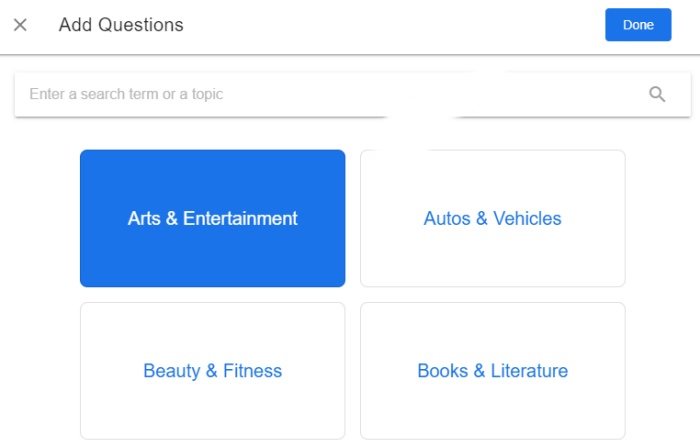The width and height of the screenshot is (700, 447).
Task: Close the Add Questions dialog
Action: coord(20,25)
